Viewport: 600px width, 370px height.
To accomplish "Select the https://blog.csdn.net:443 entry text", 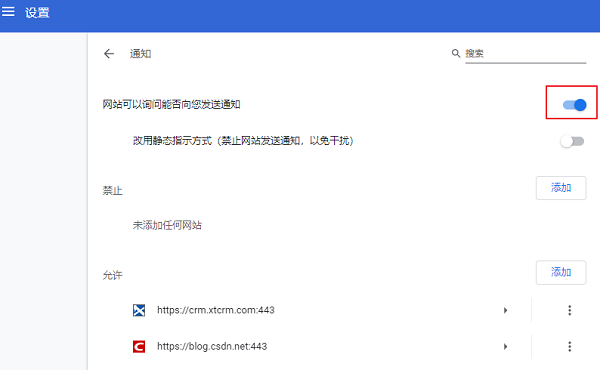I will point(212,346).
